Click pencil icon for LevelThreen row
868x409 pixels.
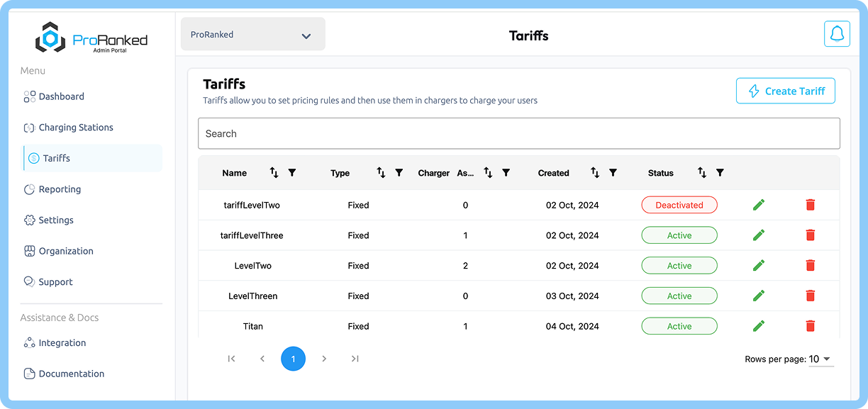click(759, 296)
